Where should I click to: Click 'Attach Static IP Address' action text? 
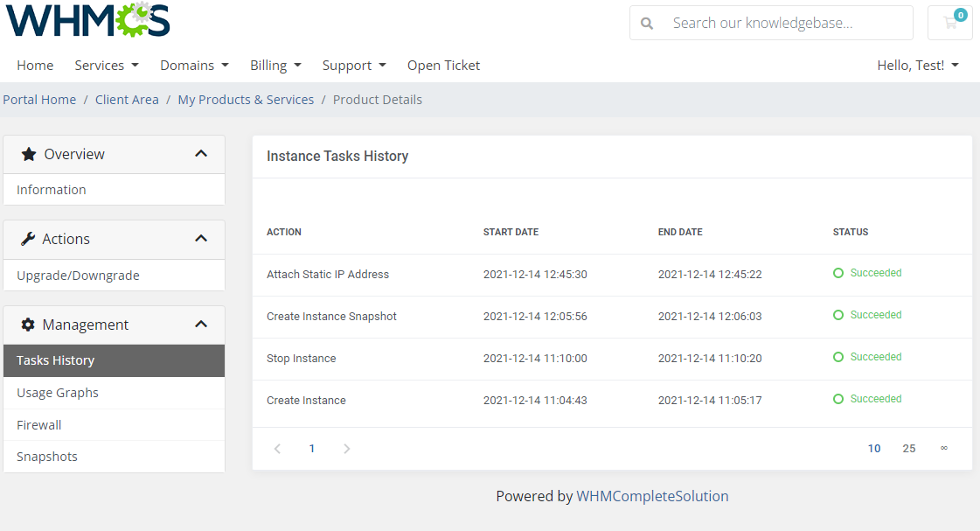(328, 274)
